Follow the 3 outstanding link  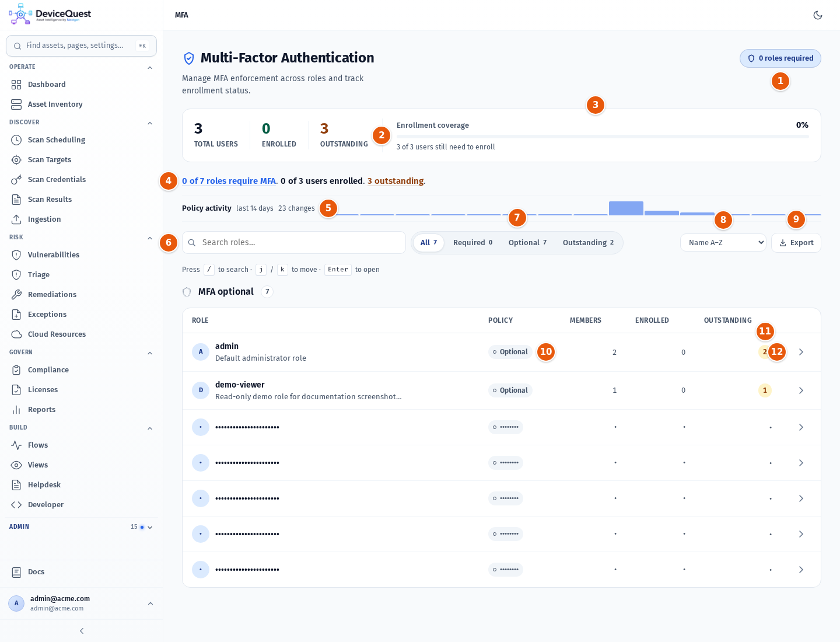pos(395,181)
